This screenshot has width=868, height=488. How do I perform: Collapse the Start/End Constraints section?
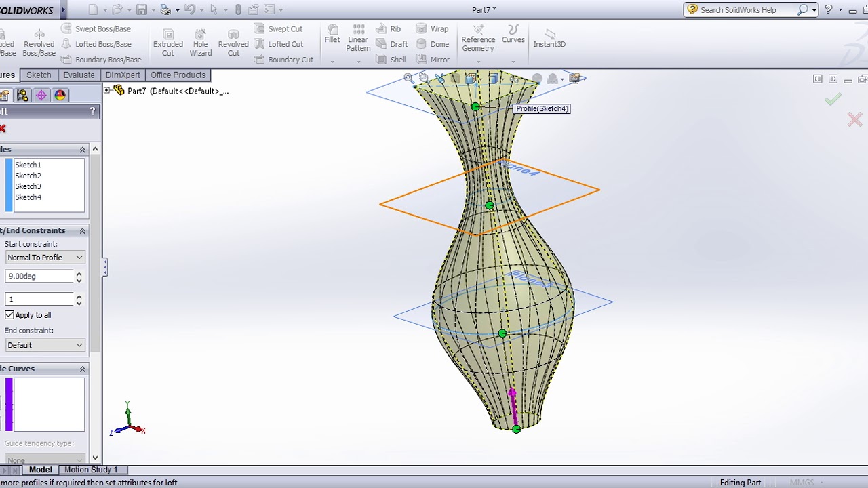pos(83,230)
